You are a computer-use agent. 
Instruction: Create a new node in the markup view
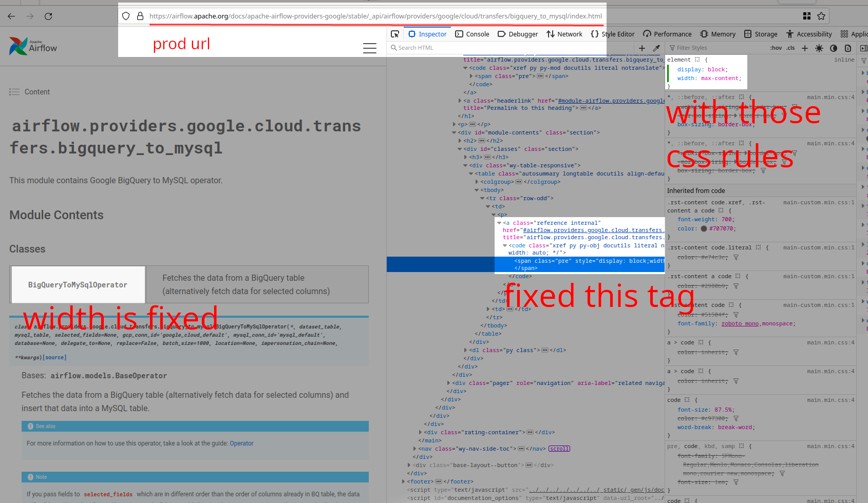point(642,48)
